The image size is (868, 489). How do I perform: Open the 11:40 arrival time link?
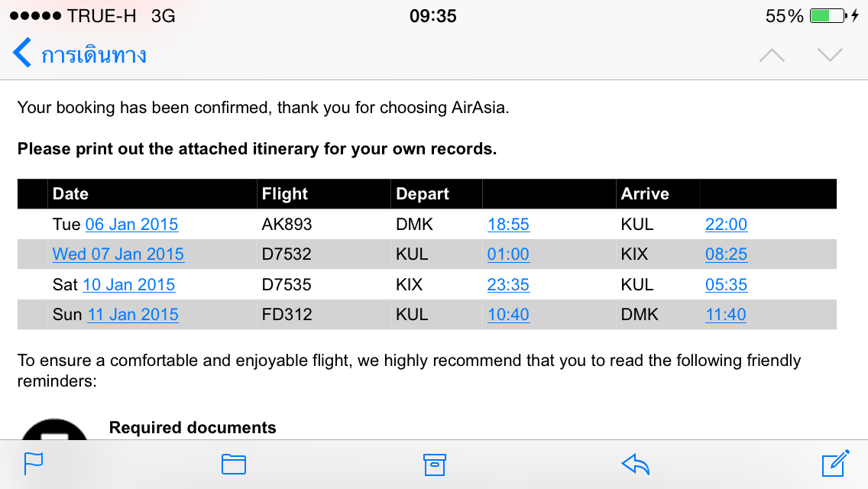726,315
